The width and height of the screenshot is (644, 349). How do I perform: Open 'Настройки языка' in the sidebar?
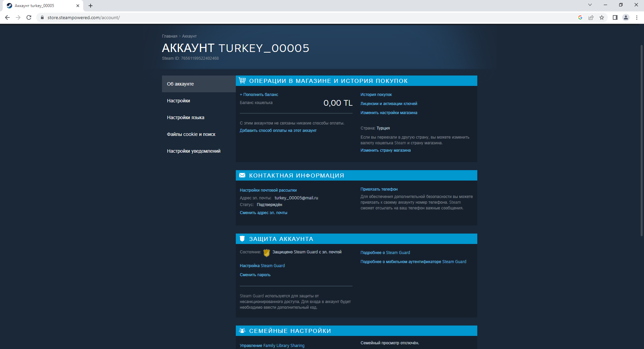(199, 117)
